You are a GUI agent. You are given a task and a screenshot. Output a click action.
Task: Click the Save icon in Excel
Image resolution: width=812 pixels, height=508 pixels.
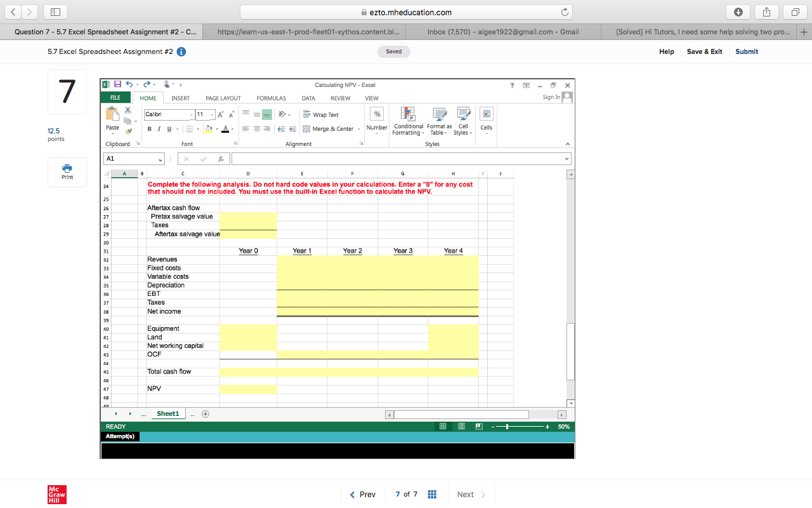pos(117,84)
